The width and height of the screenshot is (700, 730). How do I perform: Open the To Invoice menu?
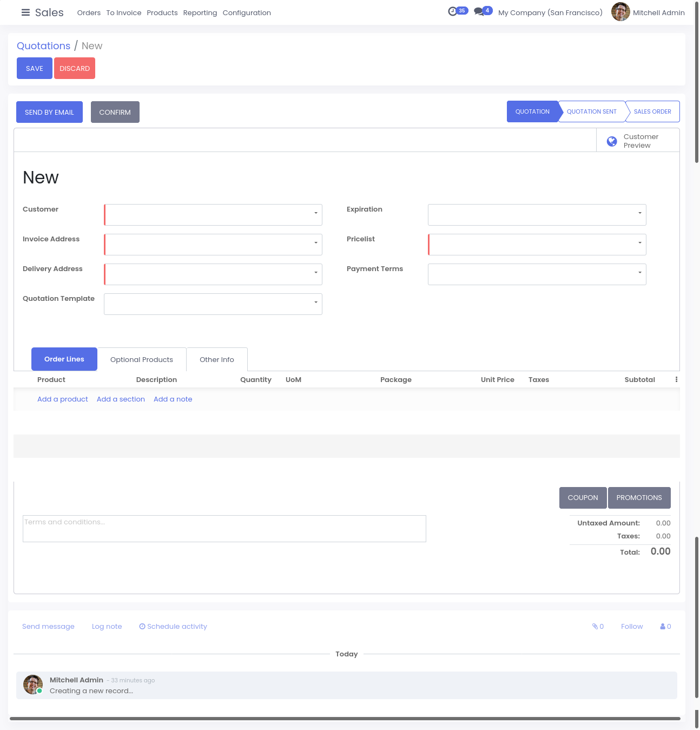click(x=124, y=12)
